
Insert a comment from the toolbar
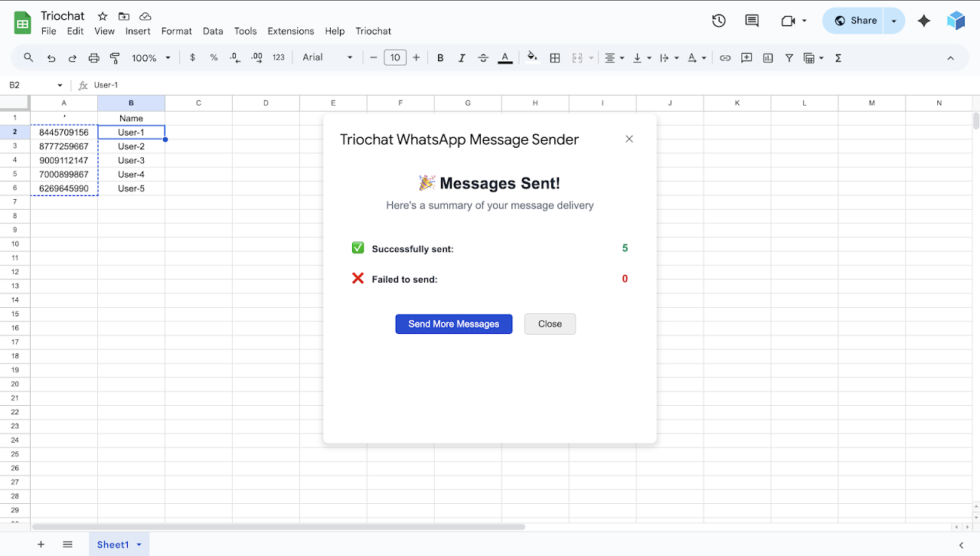[x=746, y=57]
